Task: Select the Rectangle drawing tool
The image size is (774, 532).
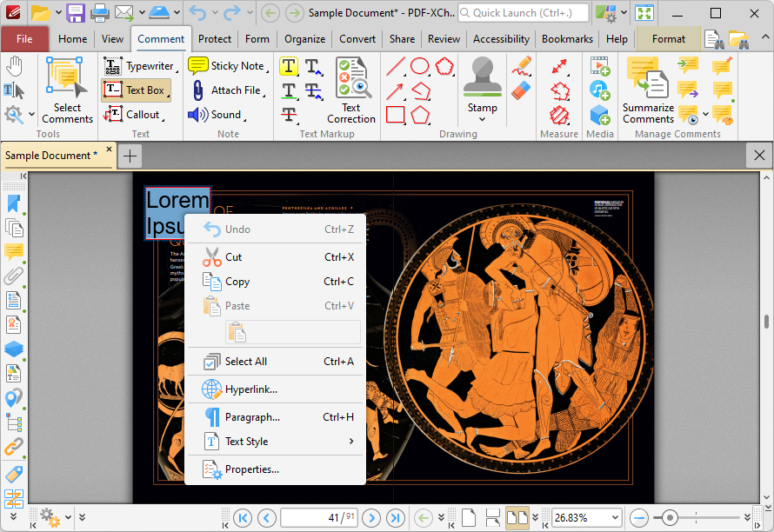Action: click(396, 115)
